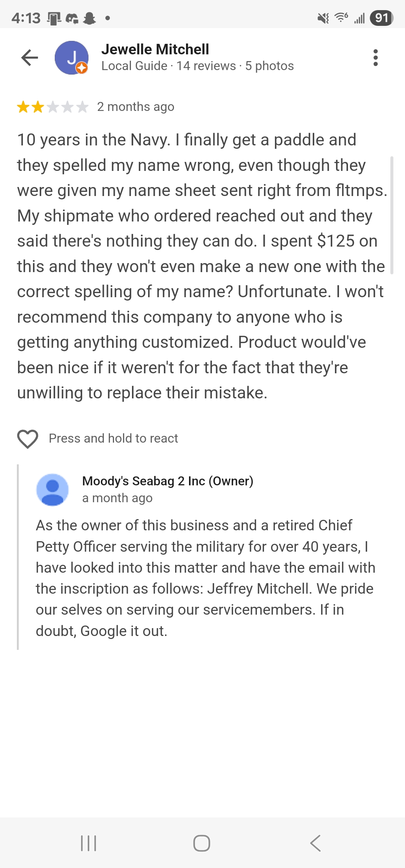405x868 pixels.
Task: Open the three-dot more options menu
Action: [375, 58]
